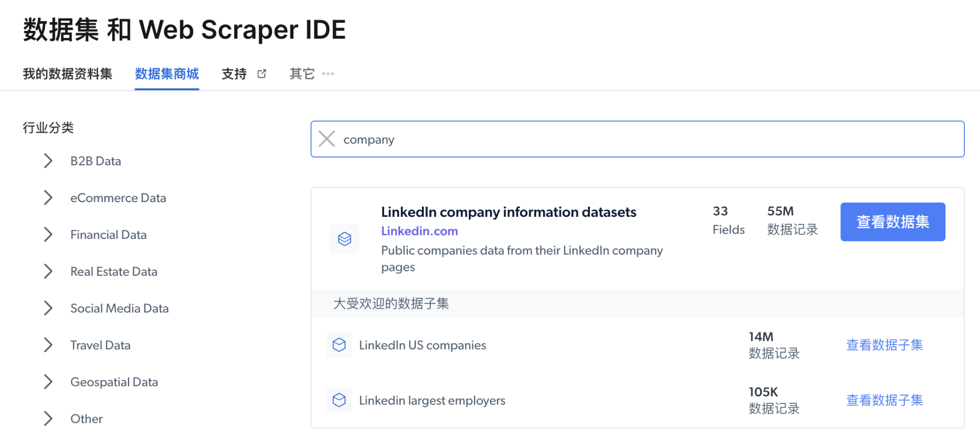This screenshot has height=441, width=980.
Task: Open the 其它 tab
Action: 302,74
